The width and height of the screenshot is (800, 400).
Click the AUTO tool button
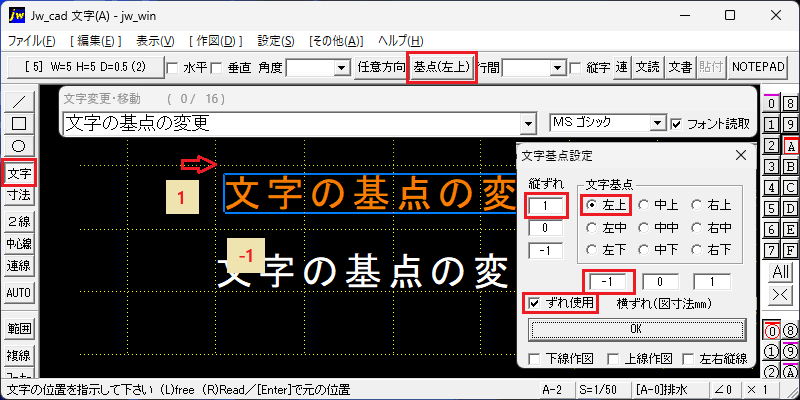(19, 293)
